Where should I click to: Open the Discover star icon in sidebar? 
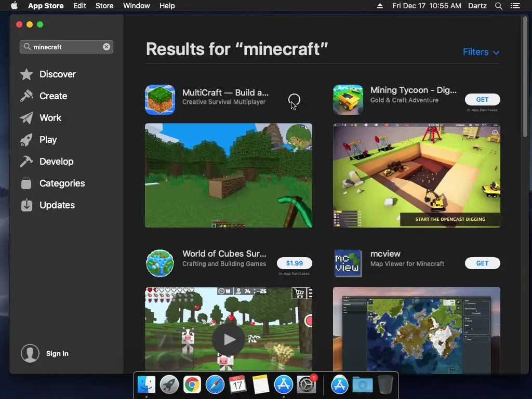(x=26, y=74)
